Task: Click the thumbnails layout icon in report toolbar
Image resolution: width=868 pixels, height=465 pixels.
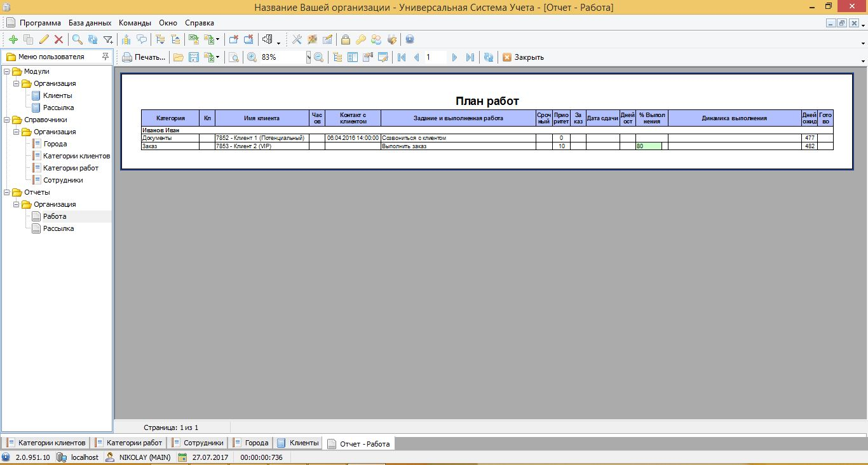Action: coord(353,57)
